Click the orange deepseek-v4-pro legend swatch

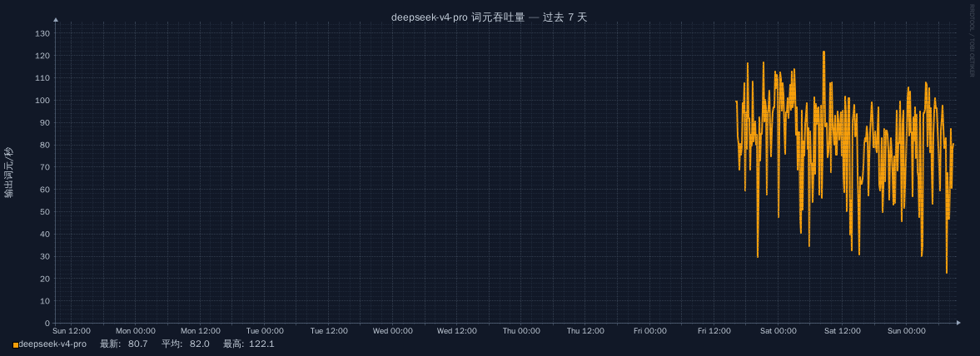click(x=16, y=344)
